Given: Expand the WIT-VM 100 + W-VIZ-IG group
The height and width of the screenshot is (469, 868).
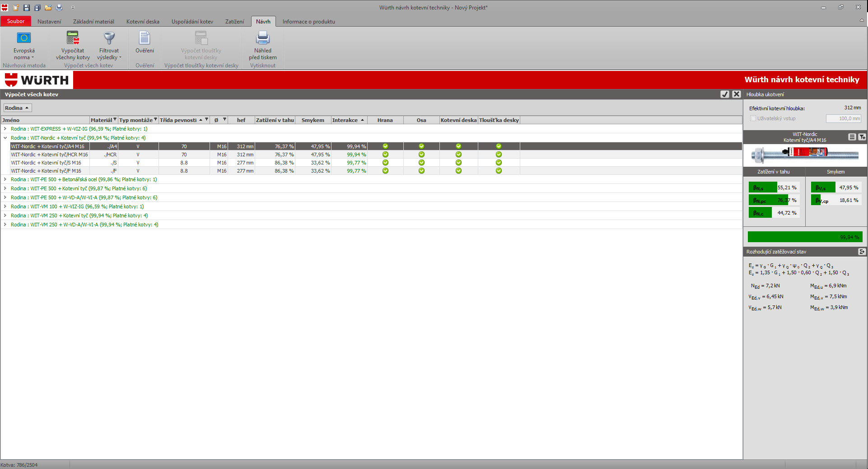Looking at the screenshot, I should pos(5,206).
